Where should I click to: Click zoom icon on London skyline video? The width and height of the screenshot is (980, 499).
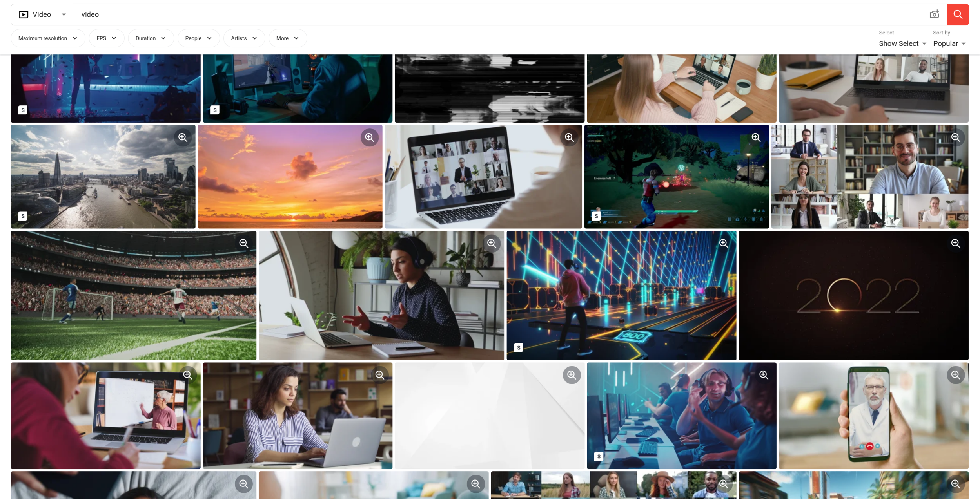coord(183,137)
